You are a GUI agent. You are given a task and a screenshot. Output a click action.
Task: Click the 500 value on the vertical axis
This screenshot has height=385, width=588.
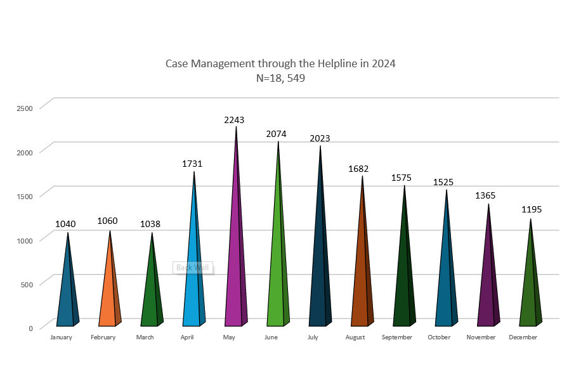click(x=27, y=285)
